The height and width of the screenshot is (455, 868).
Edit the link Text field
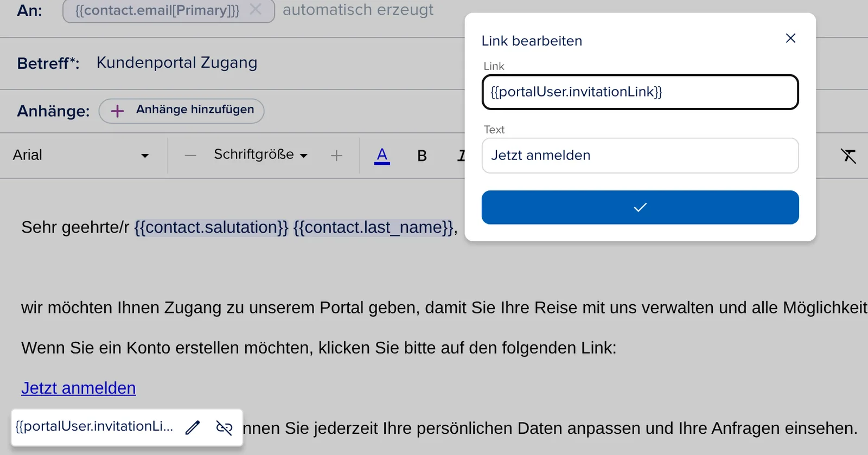point(640,156)
